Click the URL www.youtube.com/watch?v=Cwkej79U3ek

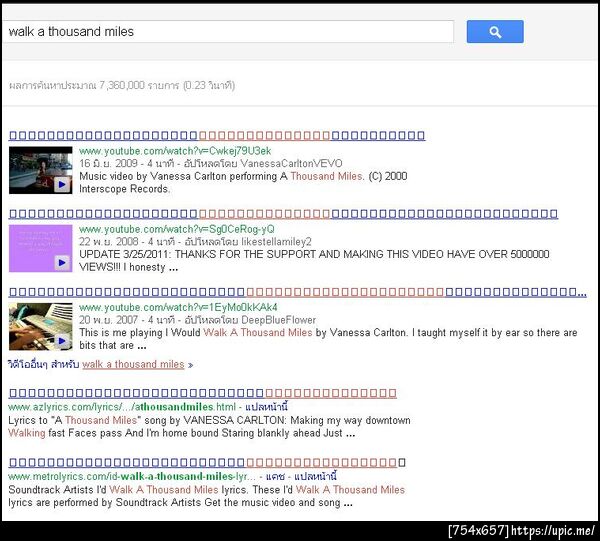click(175, 151)
